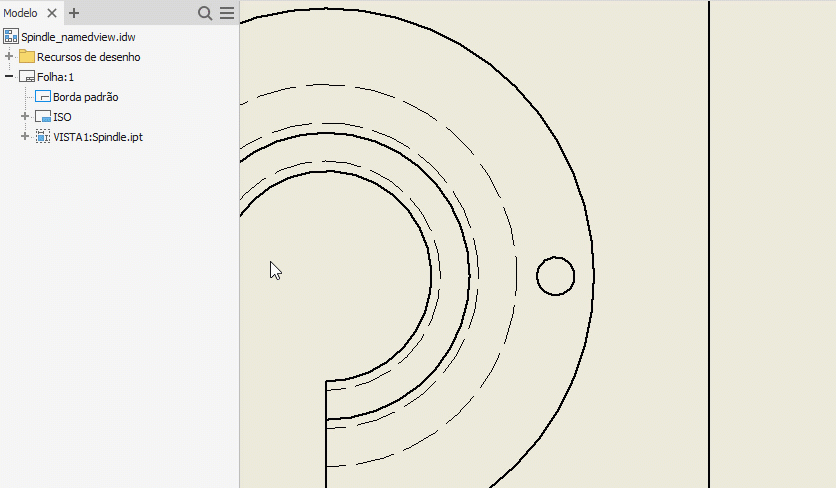Select the Recursos de desenho label
Image resolution: width=836 pixels, height=488 pixels.
click(x=89, y=57)
